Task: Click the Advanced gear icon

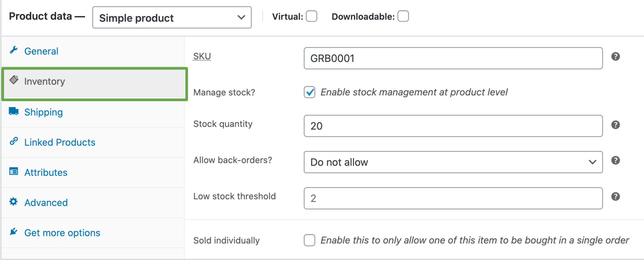Action: (14, 202)
